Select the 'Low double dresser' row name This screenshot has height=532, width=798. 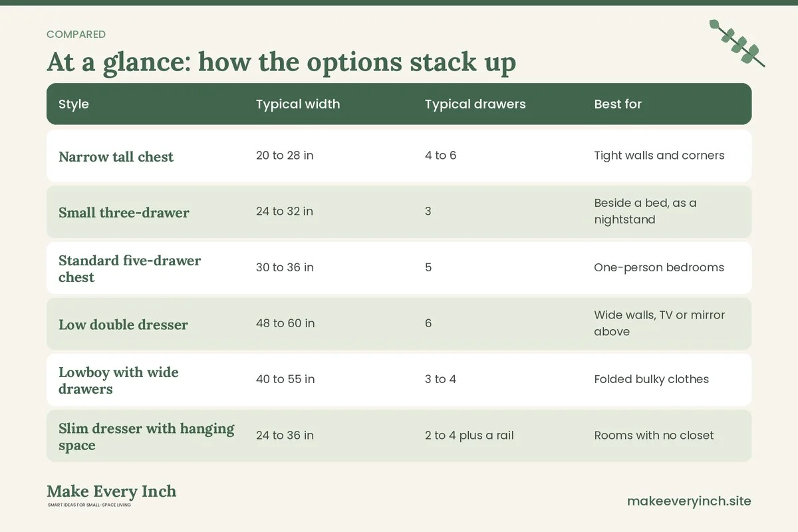tap(123, 325)
